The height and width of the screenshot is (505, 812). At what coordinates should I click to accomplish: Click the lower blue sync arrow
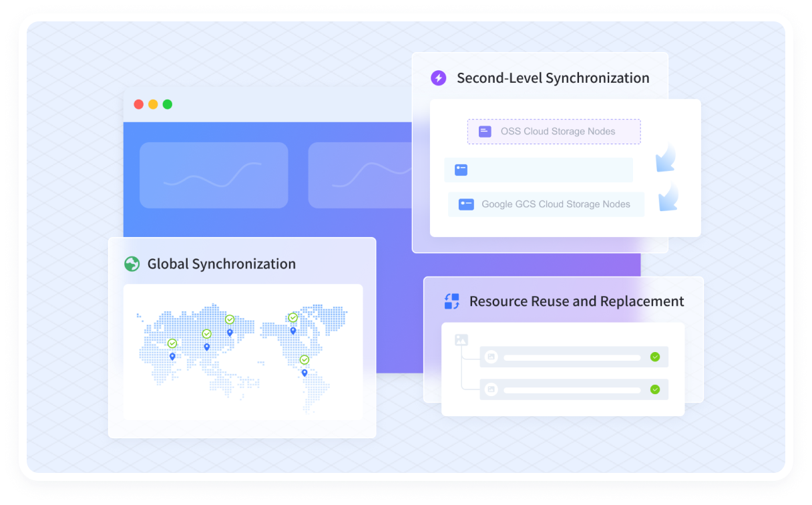point(668,198)
